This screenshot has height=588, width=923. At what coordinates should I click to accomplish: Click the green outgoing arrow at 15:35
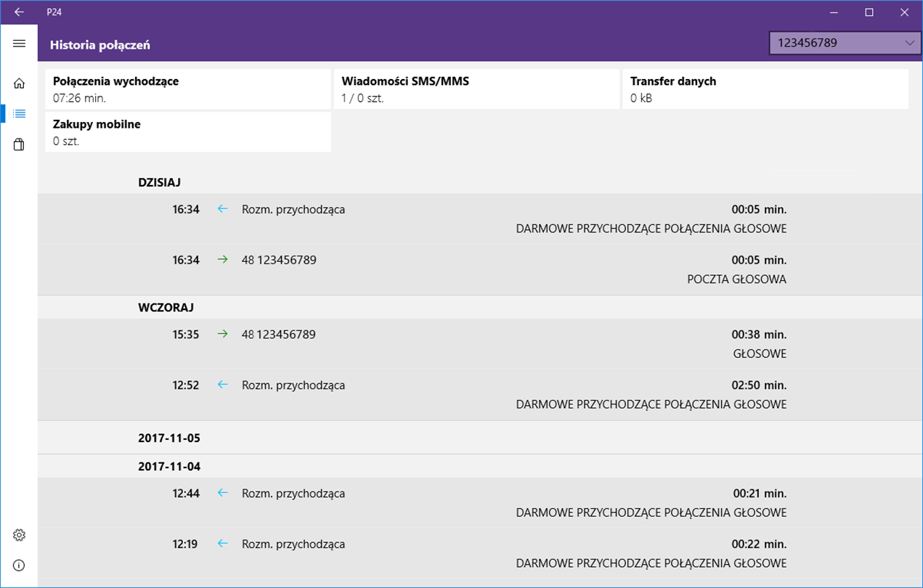pos(223,334)
